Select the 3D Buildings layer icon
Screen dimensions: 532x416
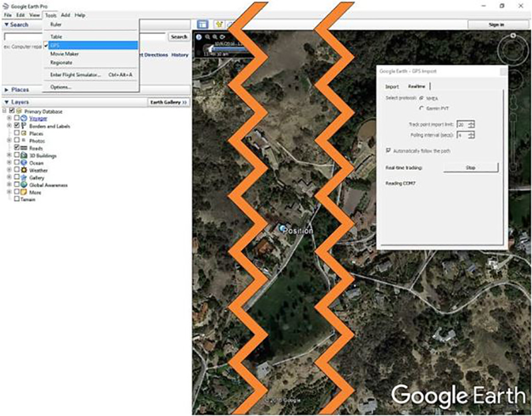tap(22, 156)
